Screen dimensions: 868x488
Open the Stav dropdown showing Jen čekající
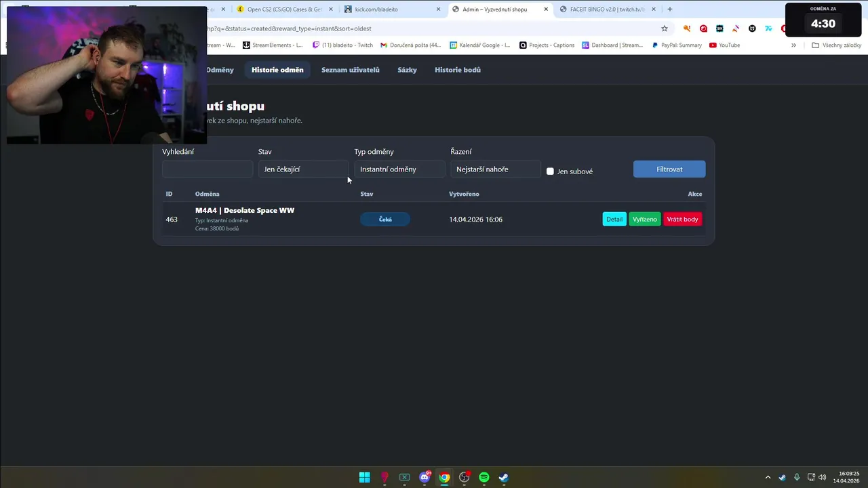[303, 169]
